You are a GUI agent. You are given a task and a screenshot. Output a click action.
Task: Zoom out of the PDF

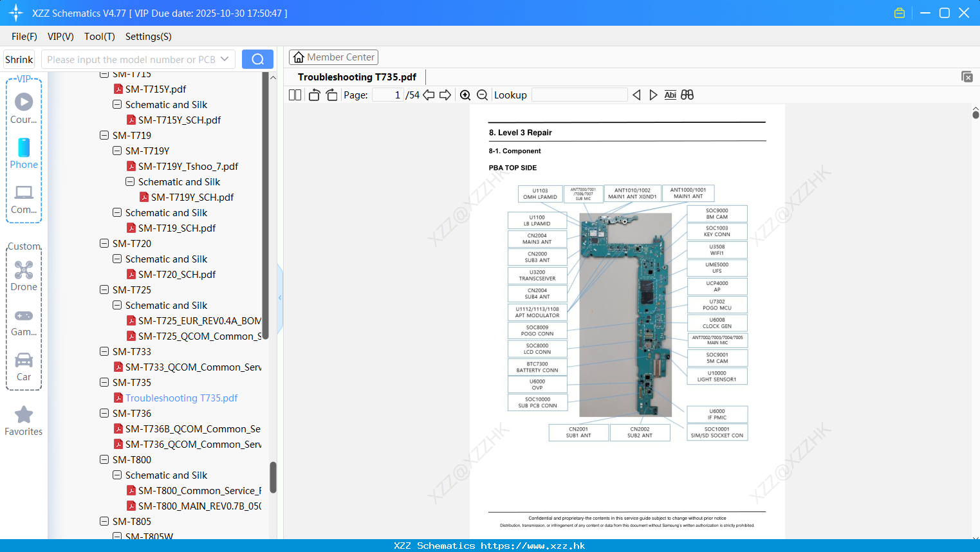[x=482, y=95]
